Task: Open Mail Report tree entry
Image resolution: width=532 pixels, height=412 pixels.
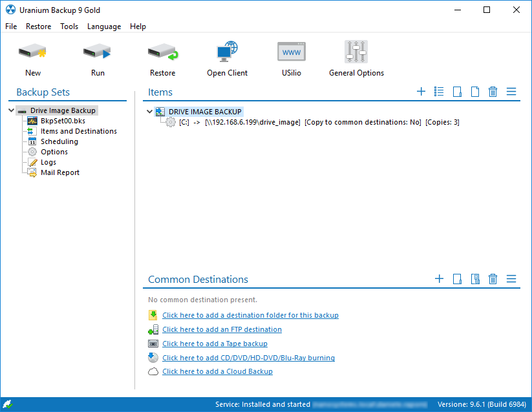Action: pyautogui.click(x=60, y=172)
